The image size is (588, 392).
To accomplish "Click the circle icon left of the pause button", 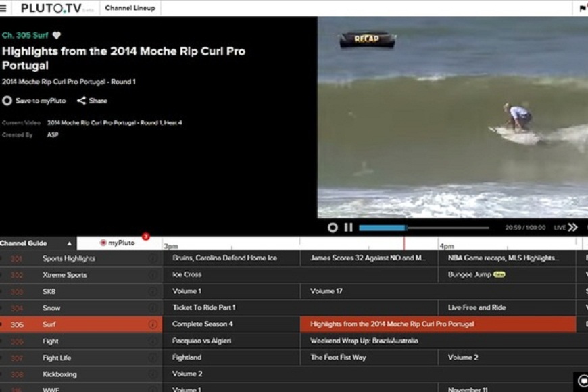I will (x=333, y=228).
